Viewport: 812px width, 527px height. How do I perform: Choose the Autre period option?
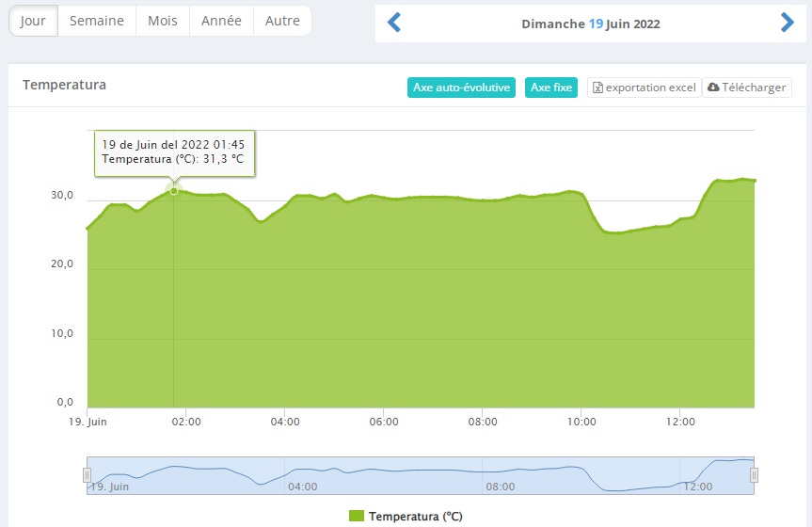283,21
